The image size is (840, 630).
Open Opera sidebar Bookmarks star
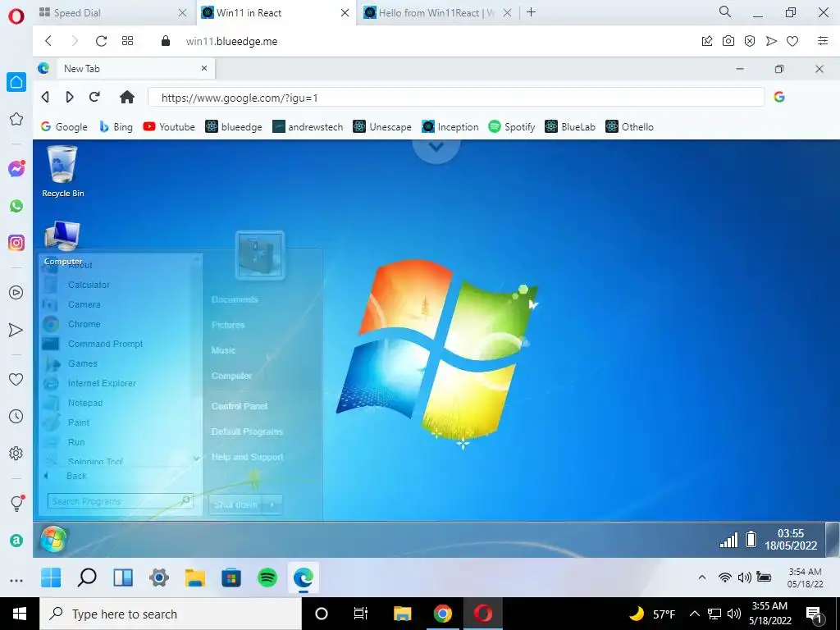[16, 119]
